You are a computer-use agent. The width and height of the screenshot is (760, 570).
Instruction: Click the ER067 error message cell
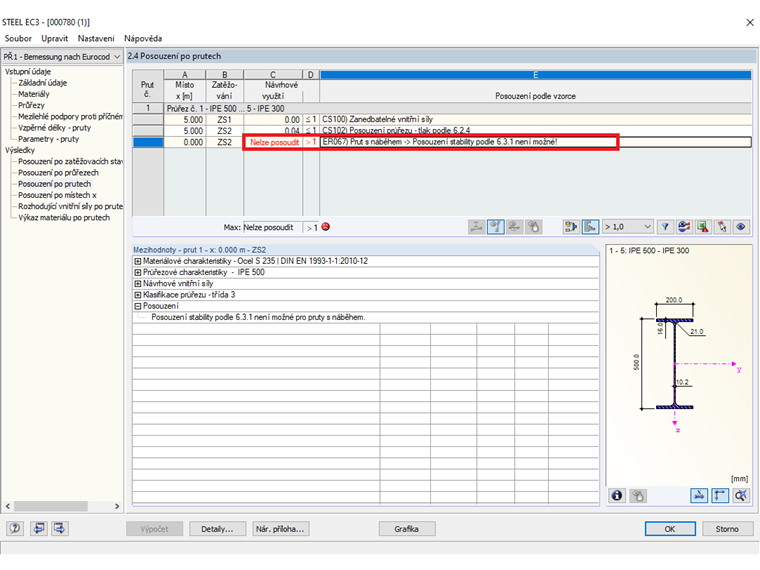[536, 142]
